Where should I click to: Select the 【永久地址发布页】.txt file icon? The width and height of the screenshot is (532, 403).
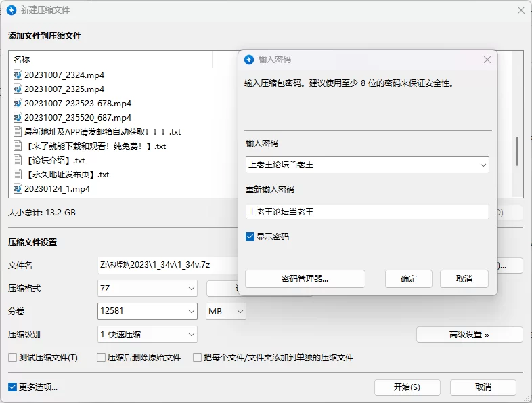coord(18,175)
